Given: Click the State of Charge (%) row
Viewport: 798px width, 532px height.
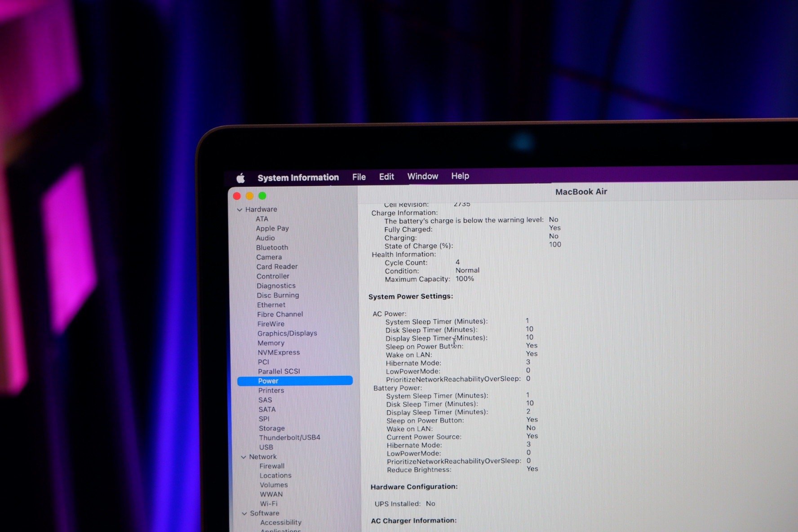Looking at the screenshot, I should click(x=473, y=245).
